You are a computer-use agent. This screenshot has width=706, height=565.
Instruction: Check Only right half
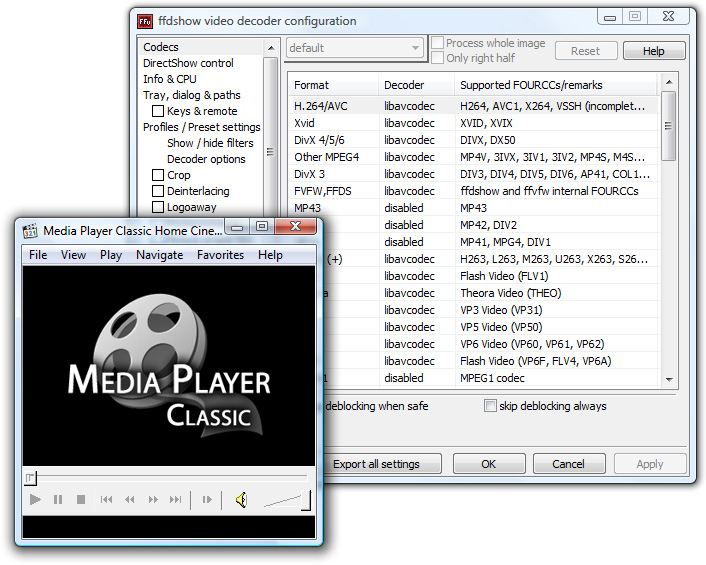(x=437, y=58)
